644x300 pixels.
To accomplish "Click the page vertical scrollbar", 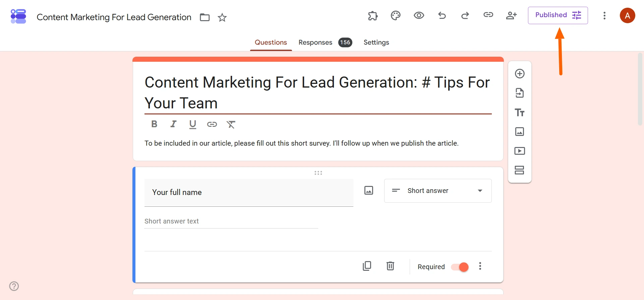I will click(x=640, y=89).
